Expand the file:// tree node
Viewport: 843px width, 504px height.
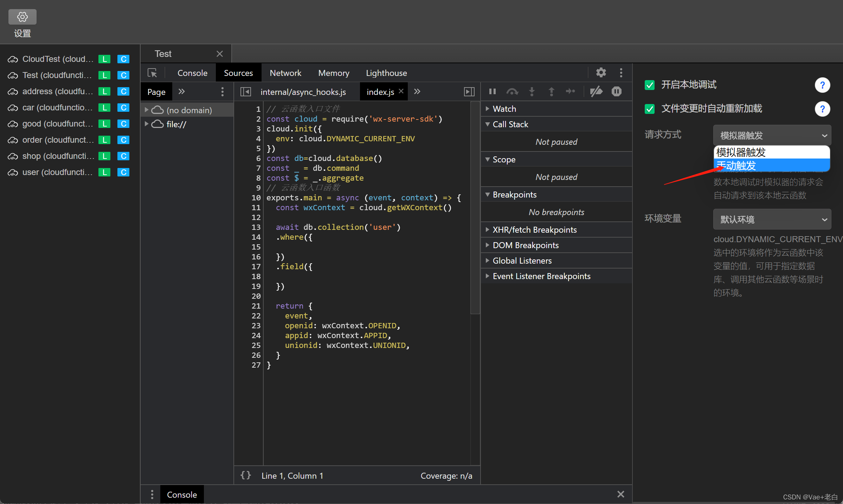click(x=147, y=124)
